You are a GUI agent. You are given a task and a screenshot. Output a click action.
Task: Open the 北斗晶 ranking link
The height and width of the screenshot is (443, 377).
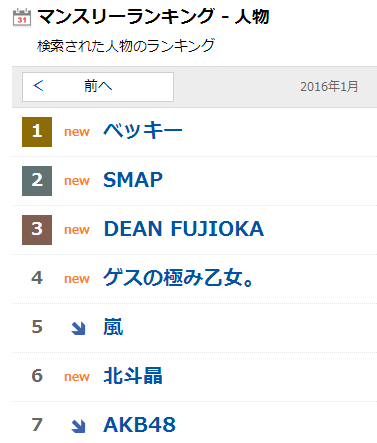133,376
